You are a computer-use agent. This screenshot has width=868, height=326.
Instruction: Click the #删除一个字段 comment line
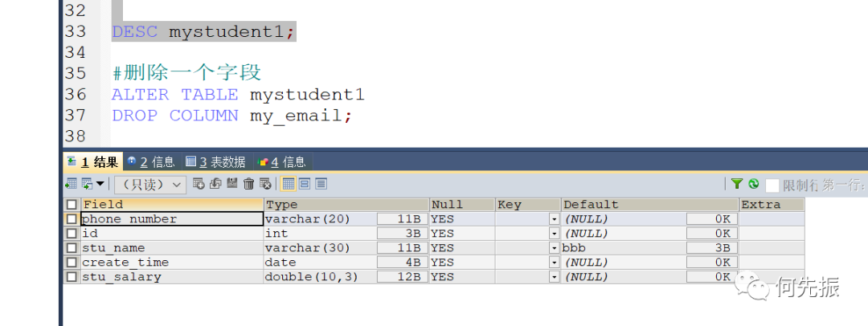(186, 73)
